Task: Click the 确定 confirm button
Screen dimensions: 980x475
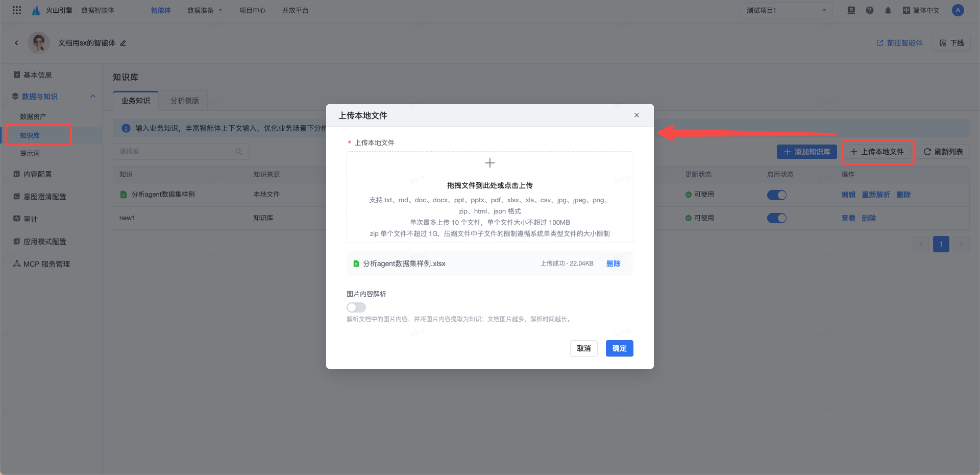Action: tap(619, 348)
